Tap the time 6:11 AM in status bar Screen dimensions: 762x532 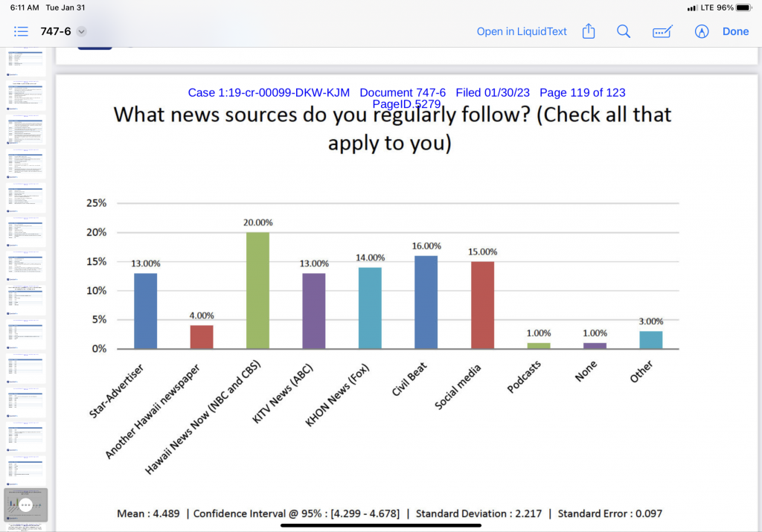pyautogui.click(x=25, y=7)
